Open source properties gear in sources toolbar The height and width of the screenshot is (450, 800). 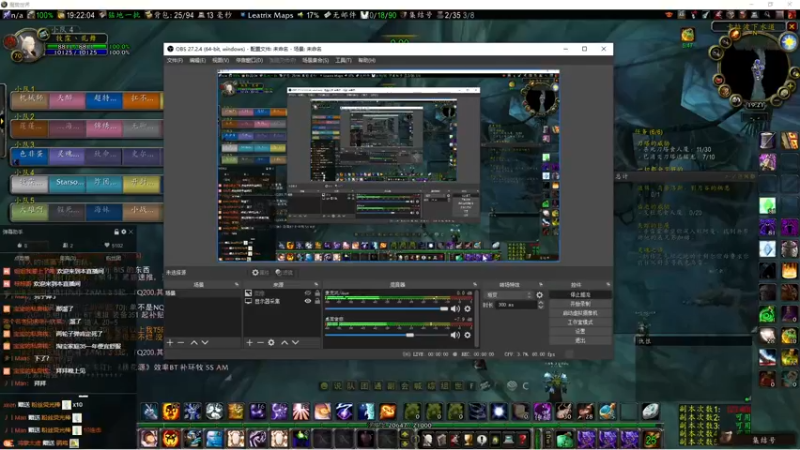pos(271,342)
